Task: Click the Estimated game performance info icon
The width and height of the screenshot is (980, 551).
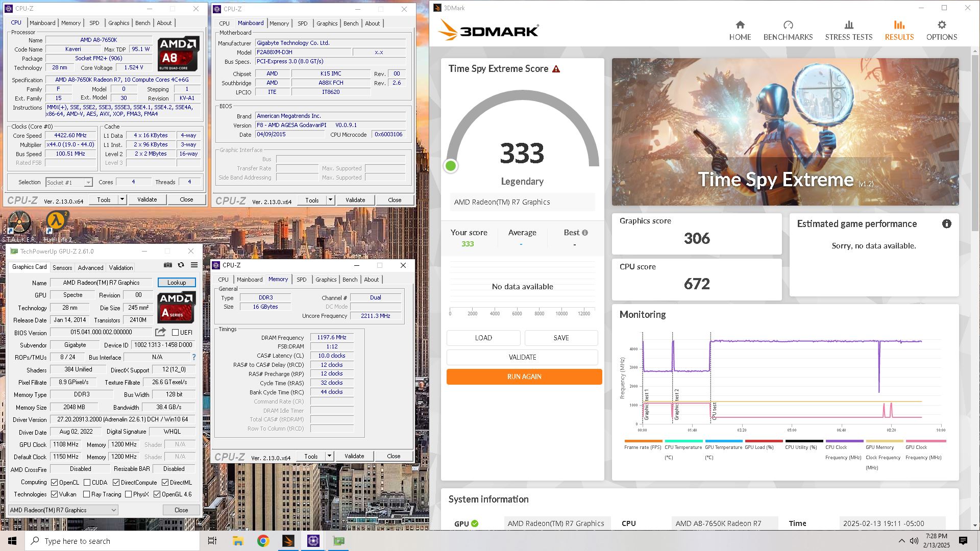Action: [946, 224]
